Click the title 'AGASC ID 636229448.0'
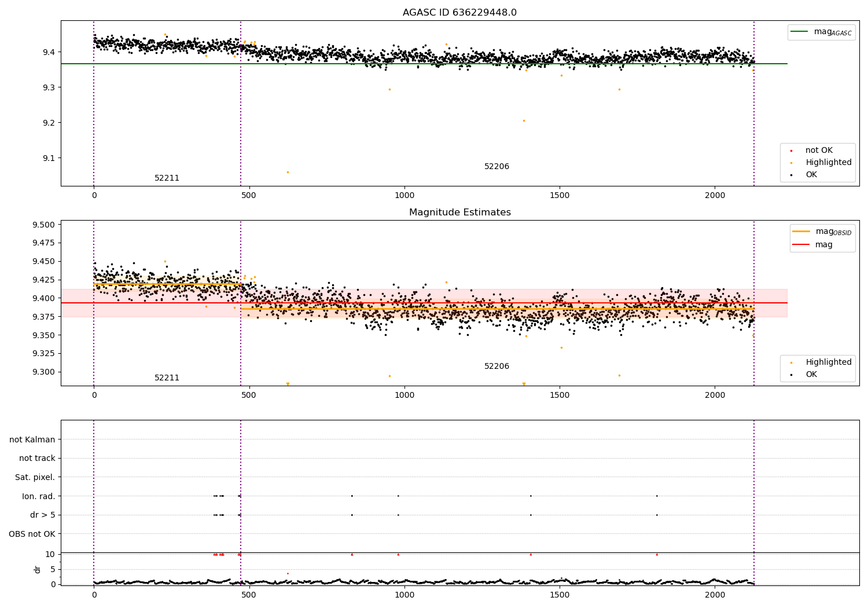 click(459, 13)
